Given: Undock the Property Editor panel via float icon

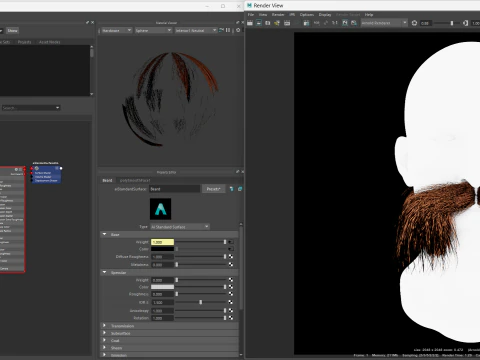Looking at the screenshot, I should pyautogui.click(x=237, y=172).
